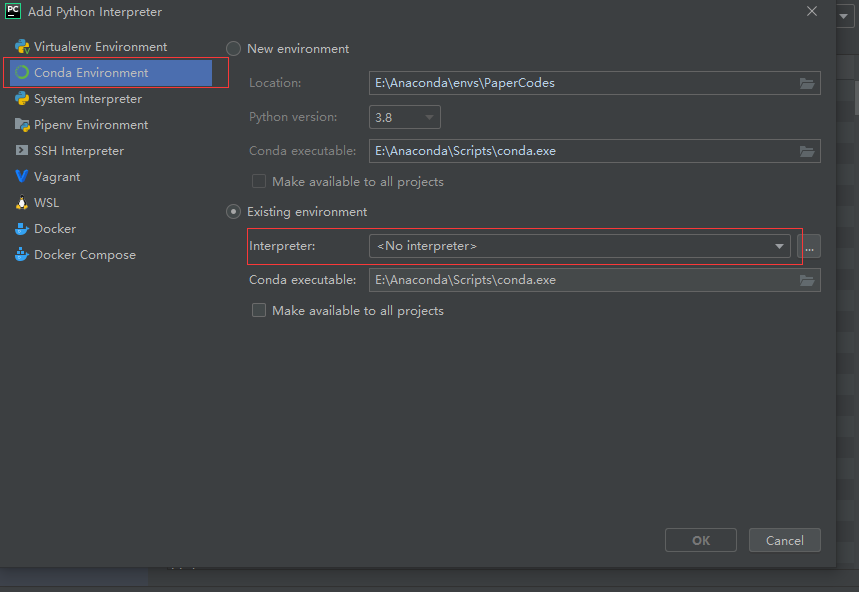The image size is (859, 592).
Task: Click the Pipenv Environment folder icon
Action: (22, 125)
